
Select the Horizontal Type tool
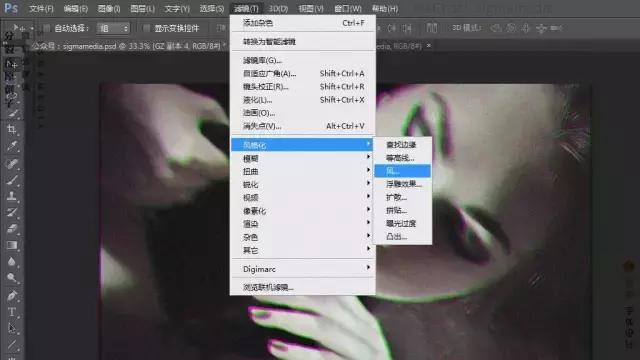point(12,312)
